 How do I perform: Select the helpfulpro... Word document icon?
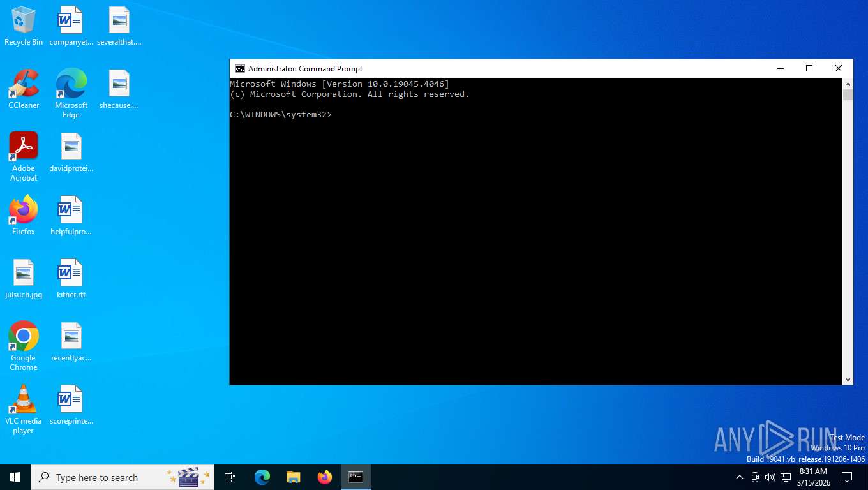[71, 216]
